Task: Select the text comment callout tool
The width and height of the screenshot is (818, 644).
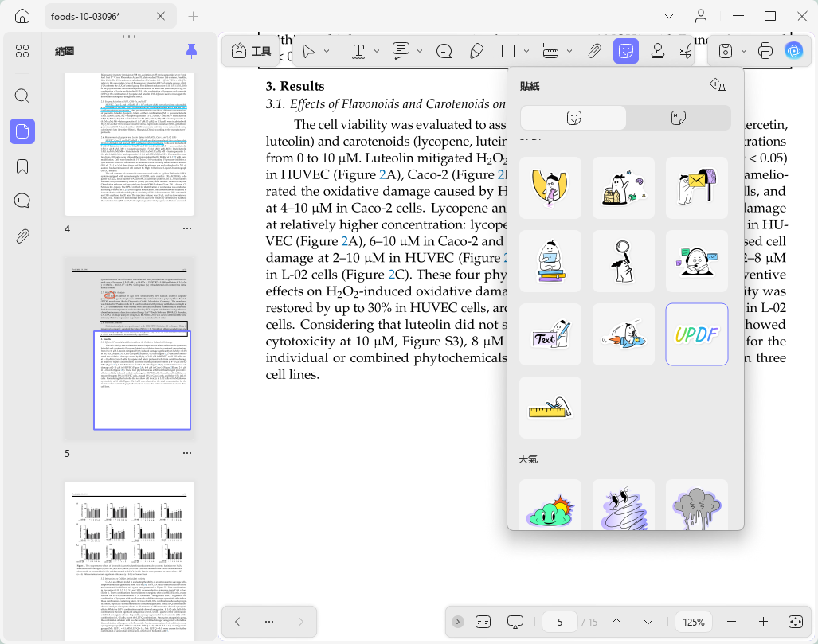Action: pos(401,51)
